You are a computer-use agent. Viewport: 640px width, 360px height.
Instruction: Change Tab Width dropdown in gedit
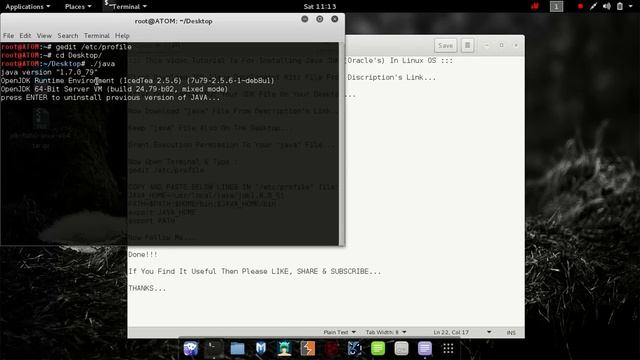(386, 332)
